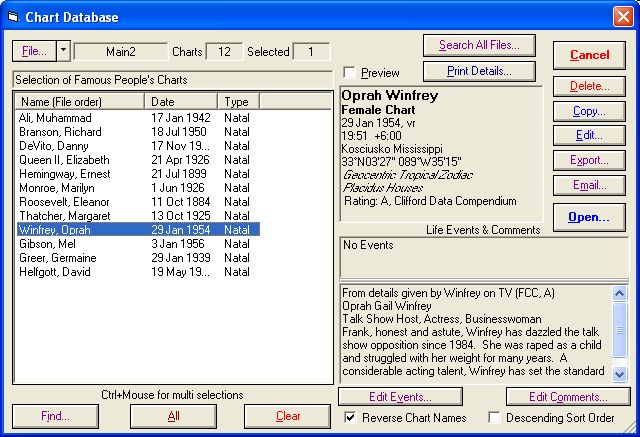This screenshot has width=640, height=437.
Task: Open the selected chart
Action: tap(589, 217)
